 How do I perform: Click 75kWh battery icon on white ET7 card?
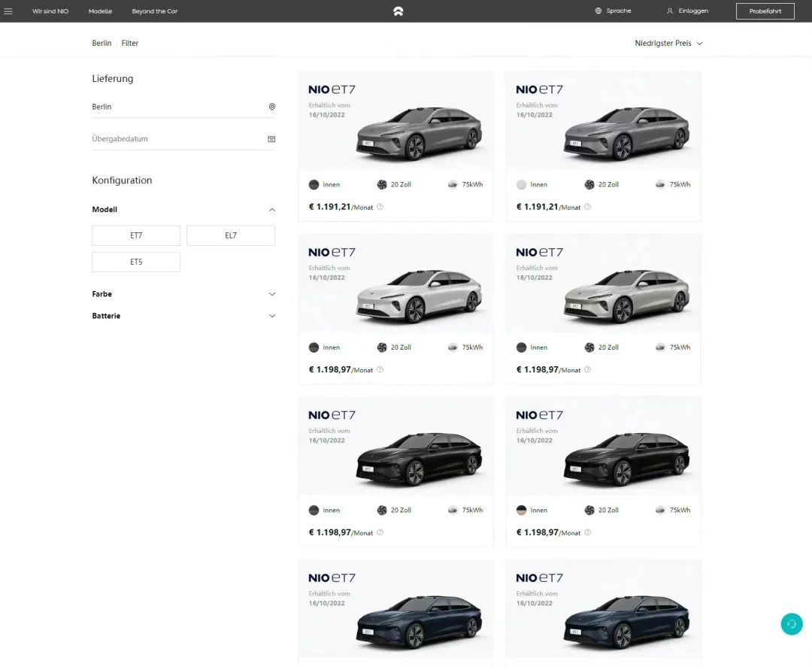453,347
